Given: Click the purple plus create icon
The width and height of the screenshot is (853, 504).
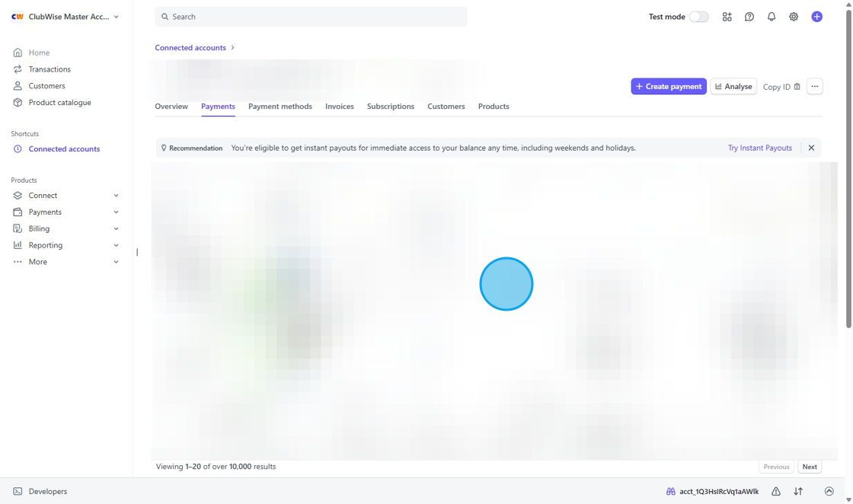Looking at the screenshot, I should click(x=816, y=16).
